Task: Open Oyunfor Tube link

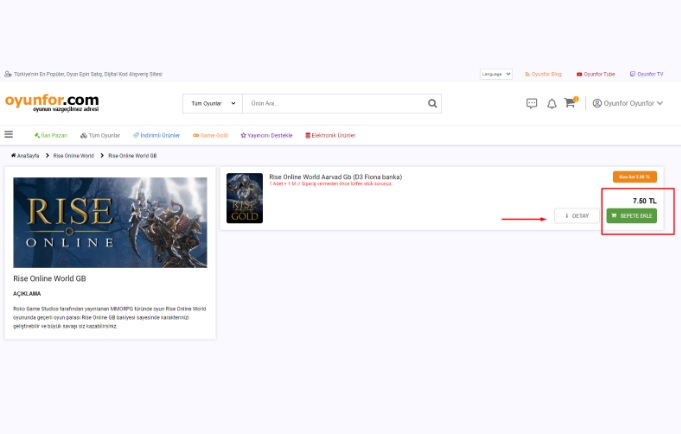Action: pyautogui.click(x=596, y=74)
